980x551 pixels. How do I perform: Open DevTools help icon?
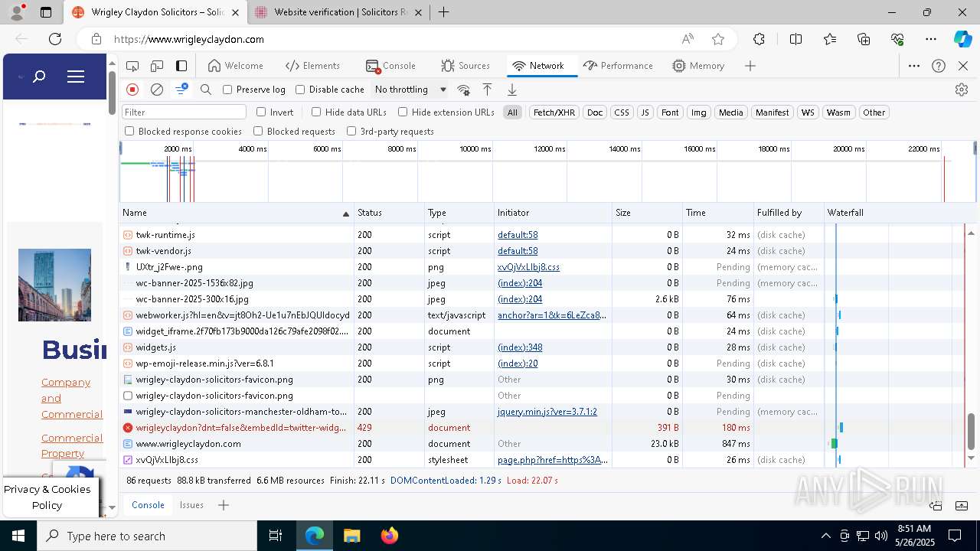click(939, 66)
